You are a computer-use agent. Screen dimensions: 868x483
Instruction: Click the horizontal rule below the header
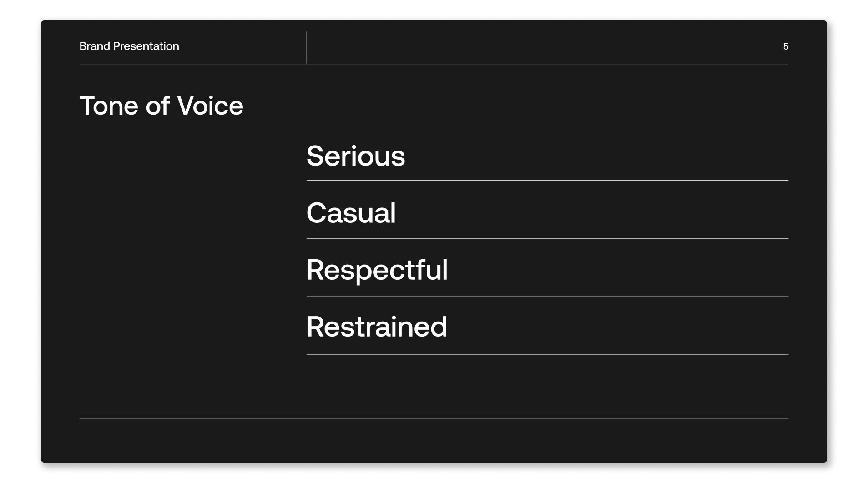(x=434, y=64)
